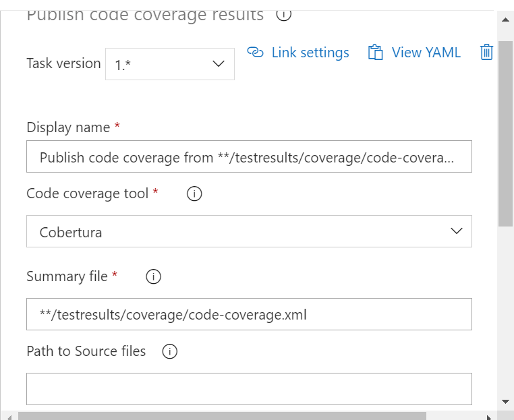Click the trash can remove icon
The image size is (514, 420).
pyautogui.click(x=486, y=53)
